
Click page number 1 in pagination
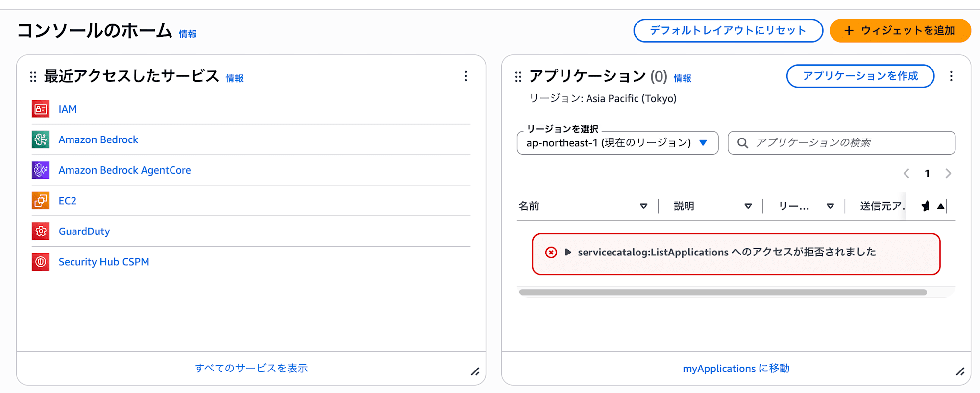tap(927, 173)
